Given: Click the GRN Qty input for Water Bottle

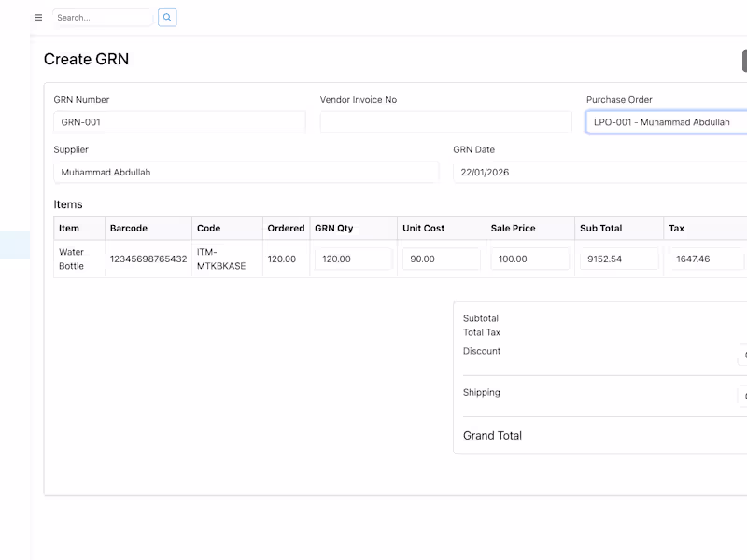Looking at the screenshot, I should (353, 259).
